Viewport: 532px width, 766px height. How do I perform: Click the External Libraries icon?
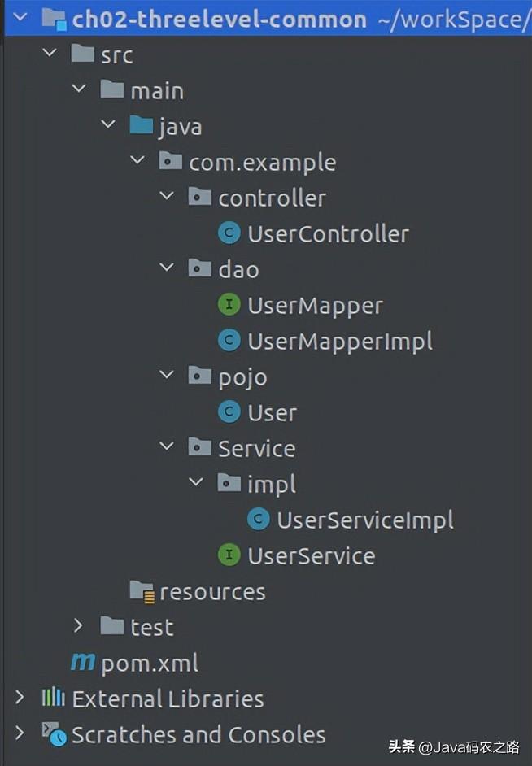(53, 697)
